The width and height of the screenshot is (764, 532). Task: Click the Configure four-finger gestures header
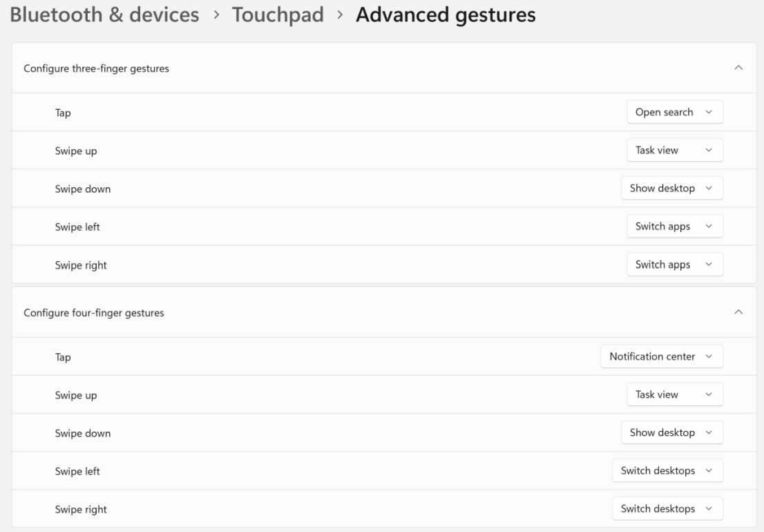tap(94, 313)
